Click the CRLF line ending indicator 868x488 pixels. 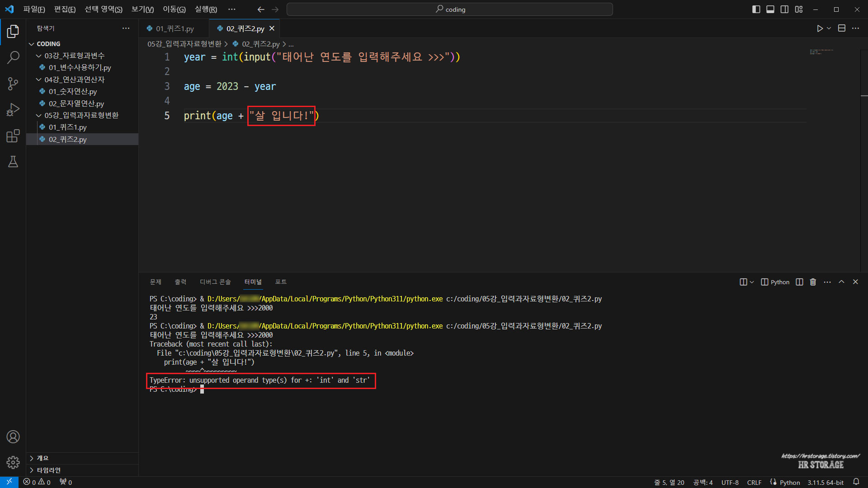pos(754,483)
